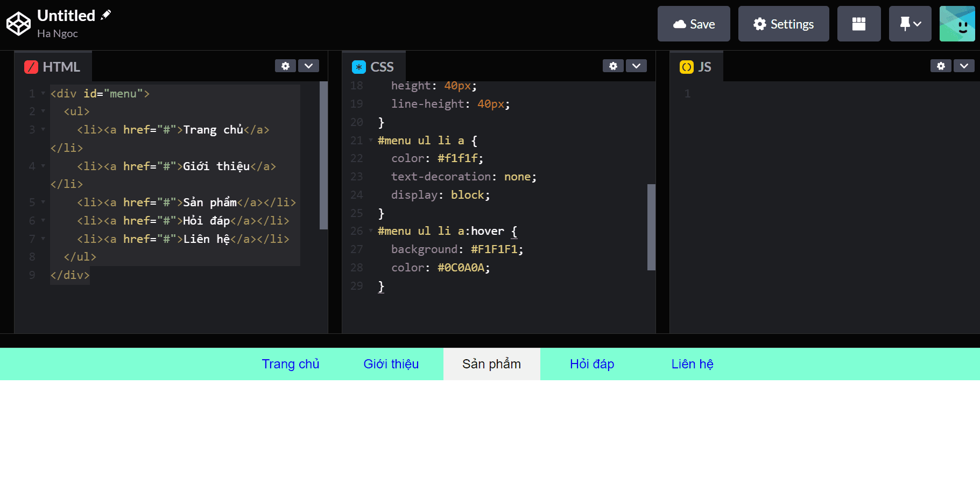Collapse line 21 CSS rule fold arrow
980x496 pixels.
pyautogui.click(x=370, y=140)
